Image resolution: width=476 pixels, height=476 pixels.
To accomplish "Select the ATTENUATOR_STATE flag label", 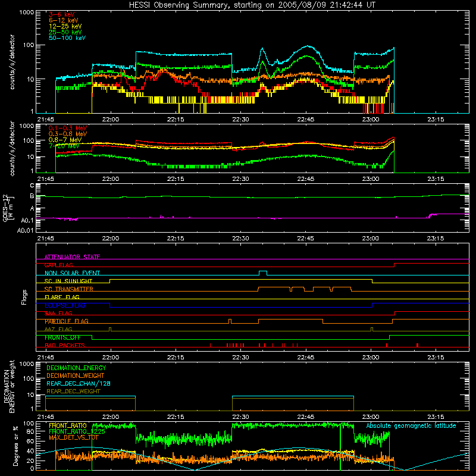I will point(72,257).
